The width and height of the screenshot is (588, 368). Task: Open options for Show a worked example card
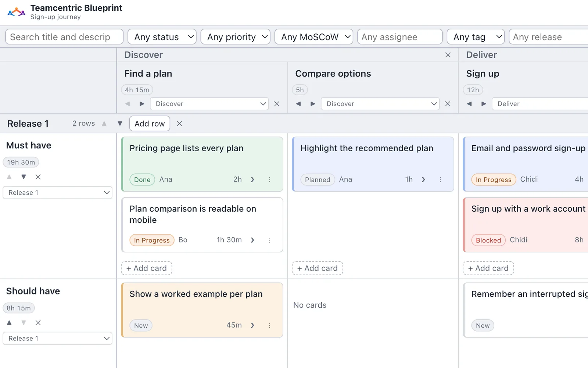pyautogui.click(x=269, y=325)
